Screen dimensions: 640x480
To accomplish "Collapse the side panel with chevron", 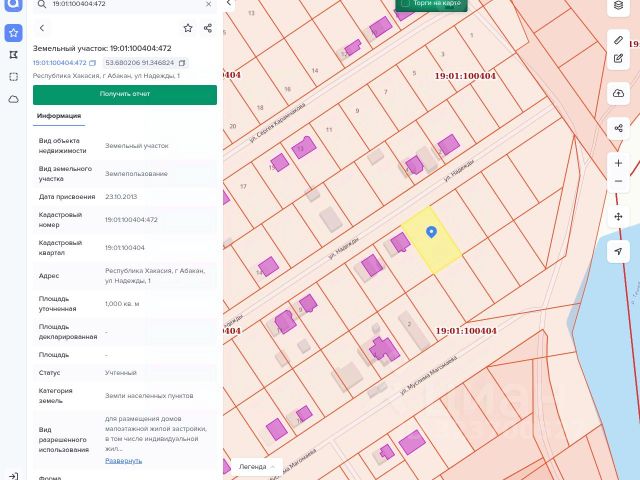I will pyautogui.click(x=229, y=3).
